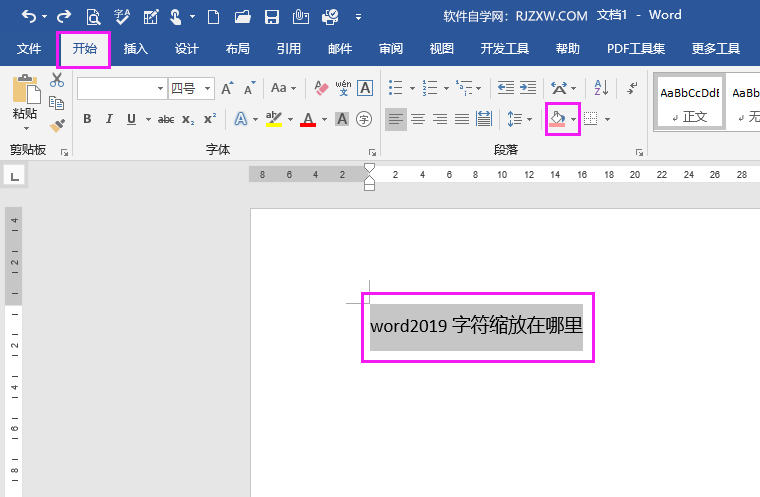Toggle Subscript x₂ formatting
The width and height of the screenshot is (760, 497).
pyautogui.click(x=188, y=119)
